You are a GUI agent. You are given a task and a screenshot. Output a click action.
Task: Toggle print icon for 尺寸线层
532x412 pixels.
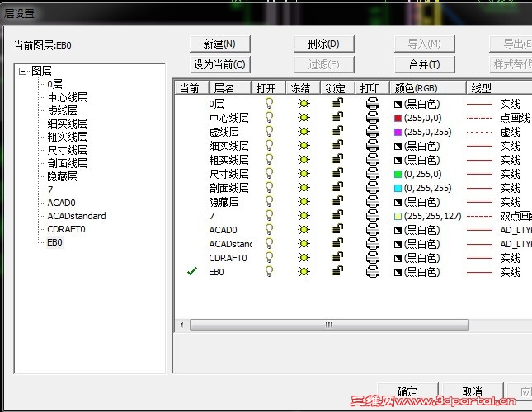(x=373, y=174)
